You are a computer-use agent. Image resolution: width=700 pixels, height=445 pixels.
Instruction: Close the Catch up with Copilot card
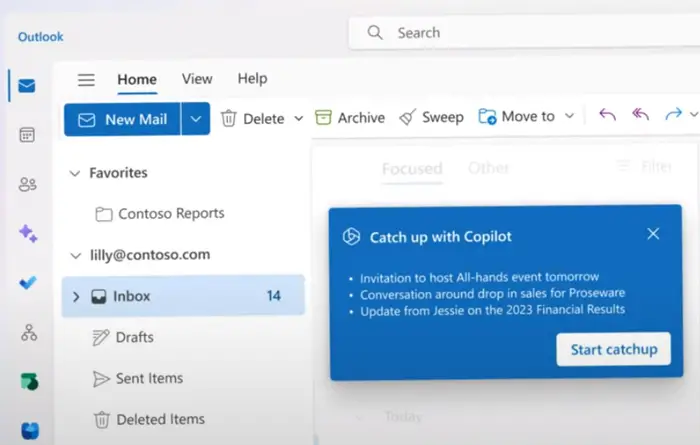click(653, 233)
